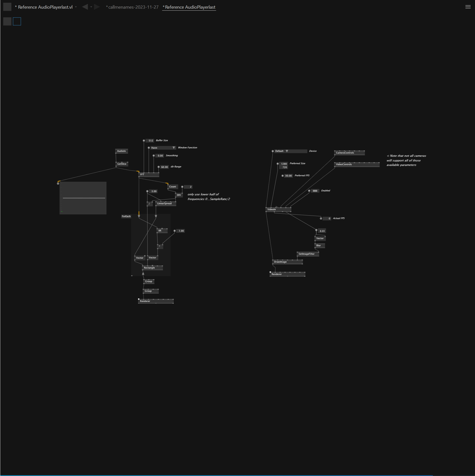The height and width of the screenshot is (476, 475).
Task: Click the value 2 next to Count
Action: tap(188, 187)
